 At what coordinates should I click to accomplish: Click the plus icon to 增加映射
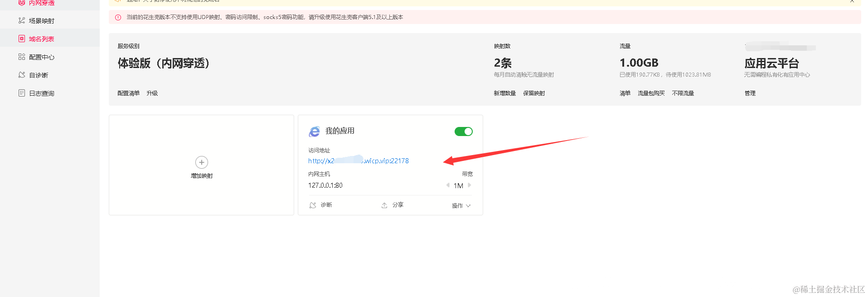202,162
